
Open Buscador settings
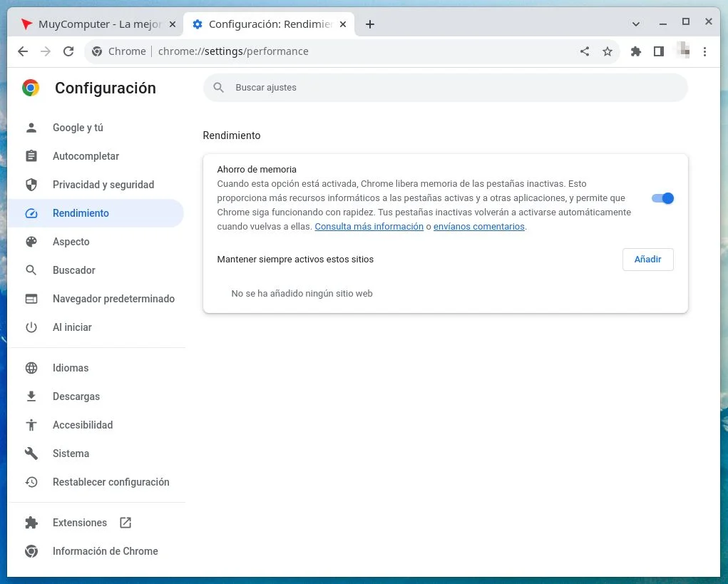pyautogui.click(x=96, y=270)
